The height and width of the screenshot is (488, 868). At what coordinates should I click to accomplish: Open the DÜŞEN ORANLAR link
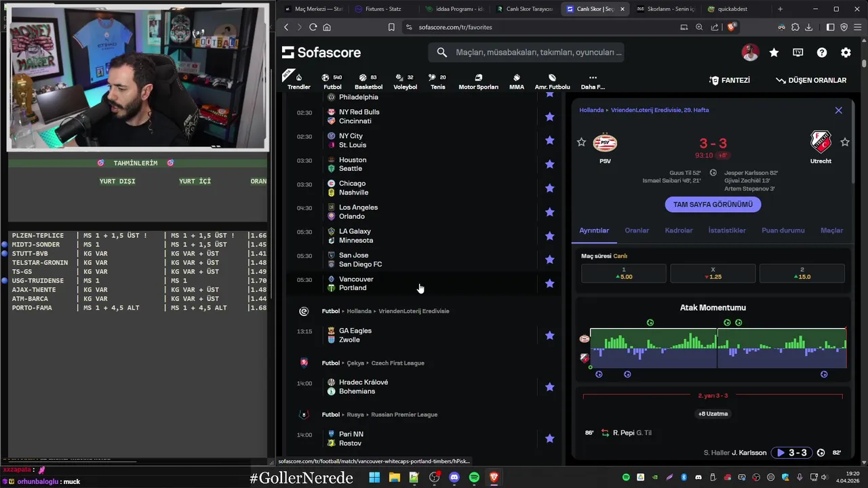[812, 80]
